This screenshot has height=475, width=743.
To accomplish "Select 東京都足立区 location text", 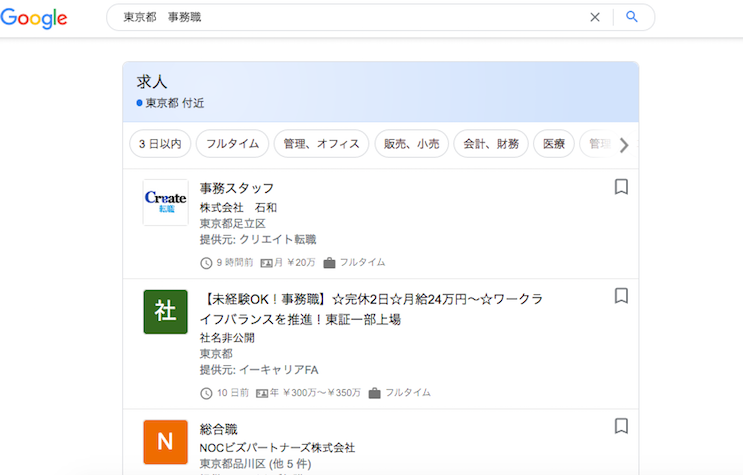I will pyautogui.click(x=233, y=223).
